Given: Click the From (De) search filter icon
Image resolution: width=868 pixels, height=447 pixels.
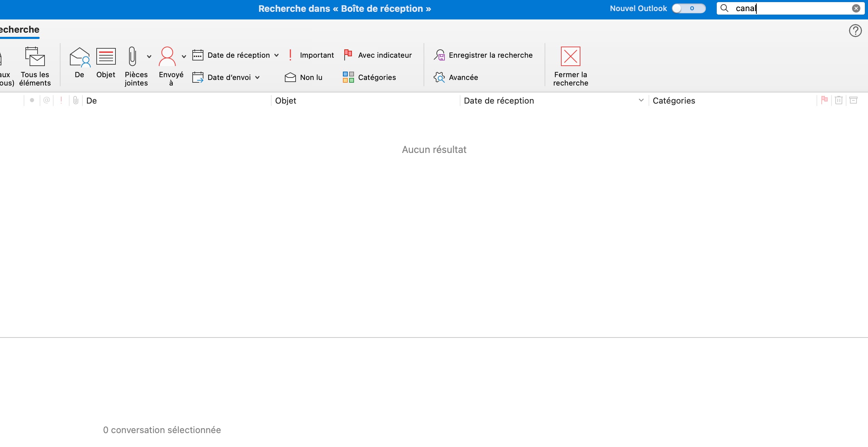Looking at the screenshot, I should coord(80,57).
